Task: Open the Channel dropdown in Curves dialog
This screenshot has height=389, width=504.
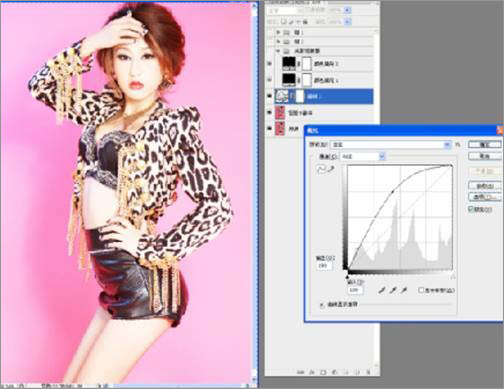Action: [x=362, y=156]
